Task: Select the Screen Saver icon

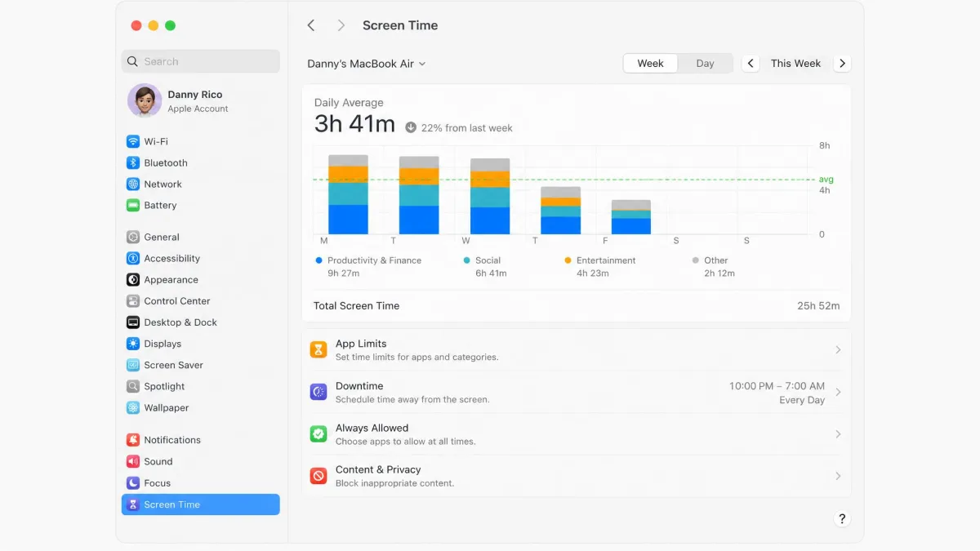Action: tap(133, 365)
